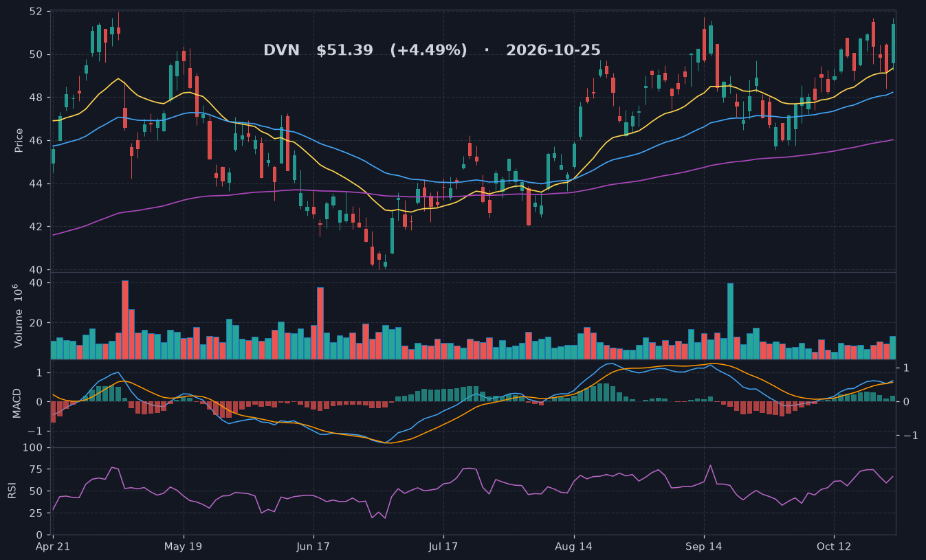The height and width of the screenshot is (560, 926).
Task: Click the 50 tick on price axis
Action: click(36, 55)
